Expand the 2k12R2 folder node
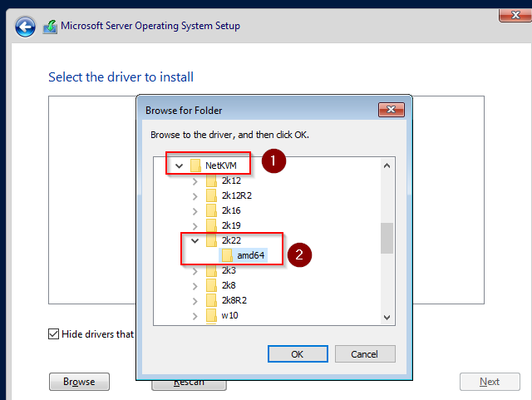The height and width of the screenshot is (400, 532). (195, 195)
